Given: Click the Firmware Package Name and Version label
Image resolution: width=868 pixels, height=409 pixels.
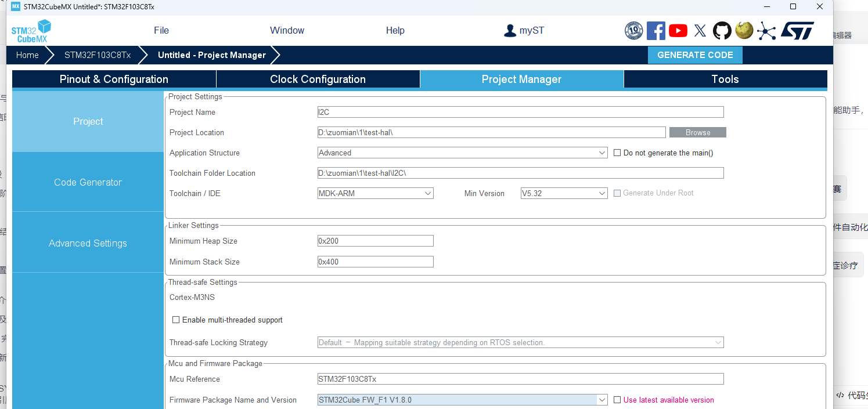Looking at the screenshot, I should (x=233, y=400).
